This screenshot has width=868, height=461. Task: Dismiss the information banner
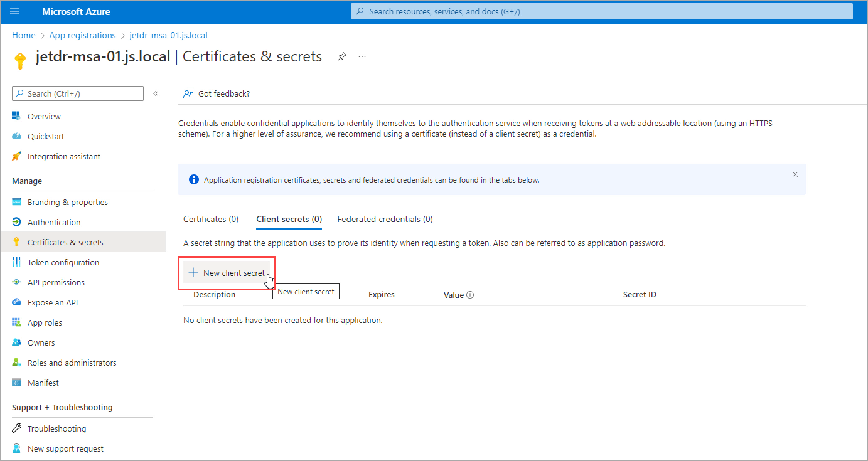click(x=795, y=174)
